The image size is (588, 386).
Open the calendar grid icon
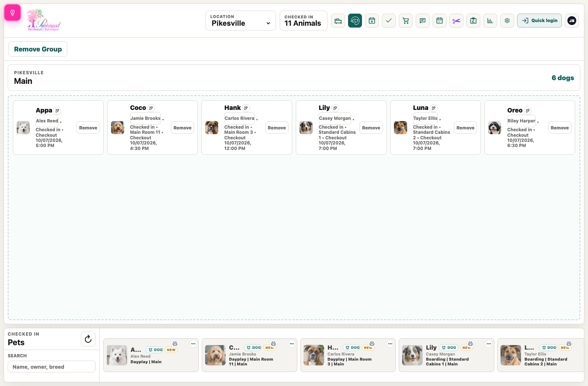pyautogui.click(x=440, y=21)
